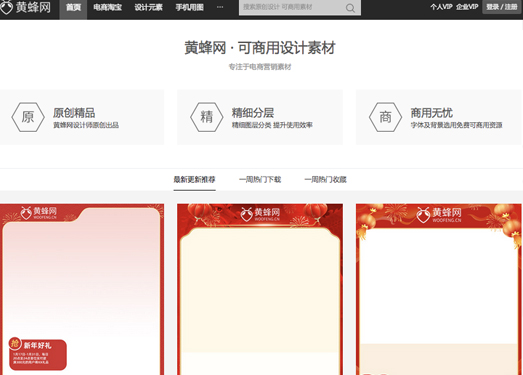Viewport: 523px width, 375px height.
Task: Open the pink gradient 新年好礼 template thumbnail
Action: coord(82,289)
